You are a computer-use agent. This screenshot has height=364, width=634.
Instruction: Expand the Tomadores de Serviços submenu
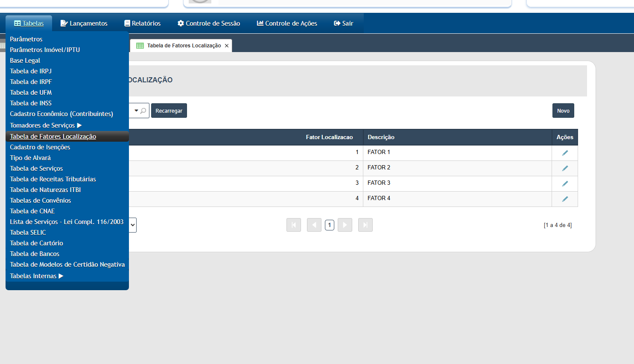46,125
